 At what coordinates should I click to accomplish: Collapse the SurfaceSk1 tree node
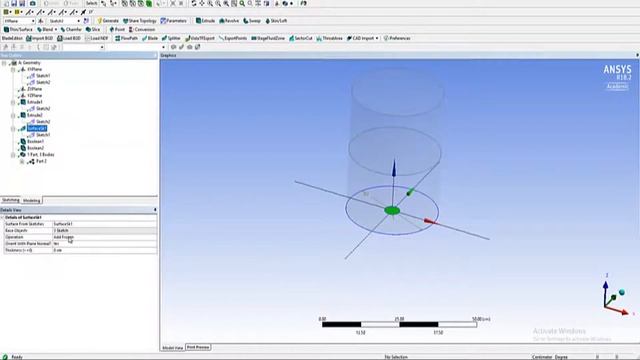(x=13, y=129)
